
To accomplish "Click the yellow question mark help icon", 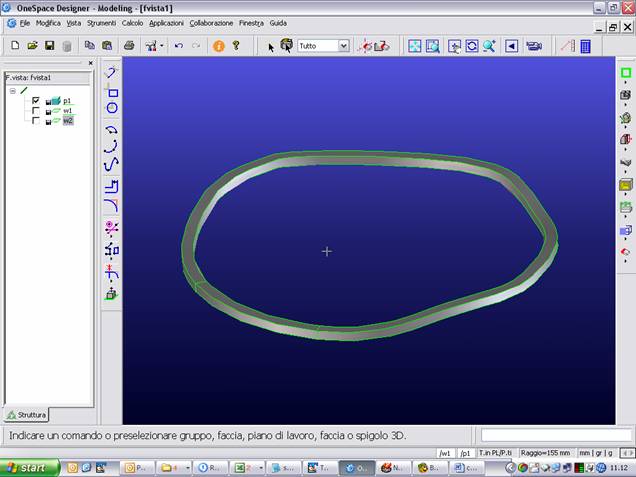I will tap(236, 45).
